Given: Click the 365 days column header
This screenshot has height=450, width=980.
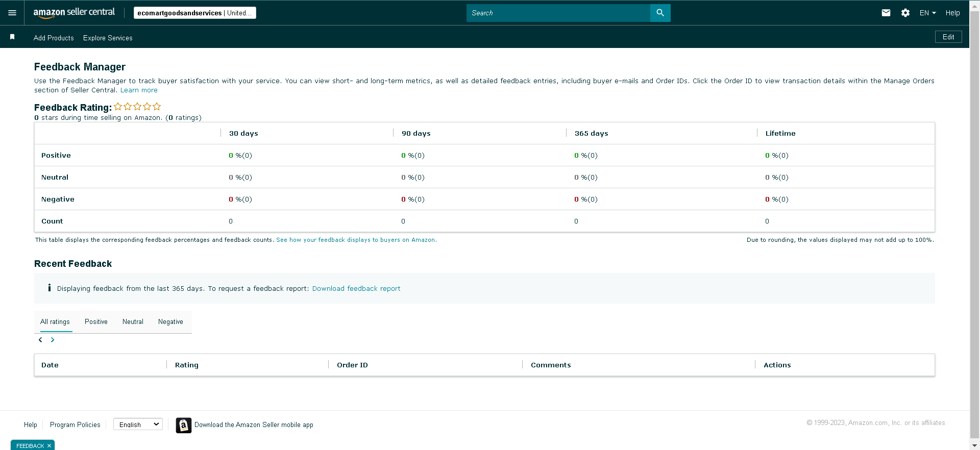Looking at the screenshot, I should 591,133.
